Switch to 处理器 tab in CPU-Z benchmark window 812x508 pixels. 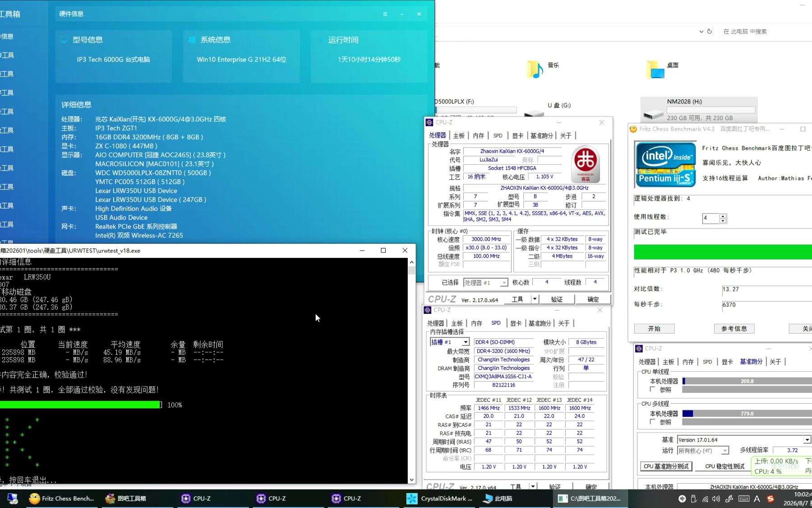[647, 362]
